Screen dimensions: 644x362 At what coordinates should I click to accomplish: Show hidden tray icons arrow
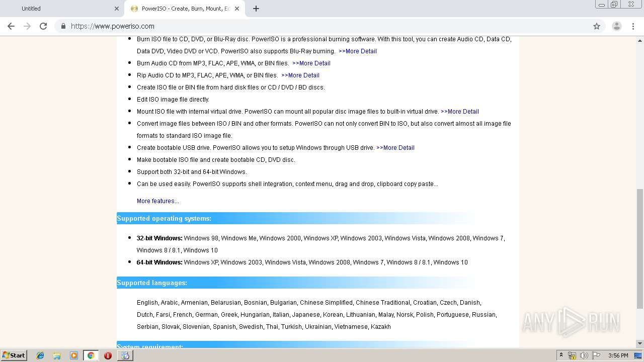pos(561,355)
